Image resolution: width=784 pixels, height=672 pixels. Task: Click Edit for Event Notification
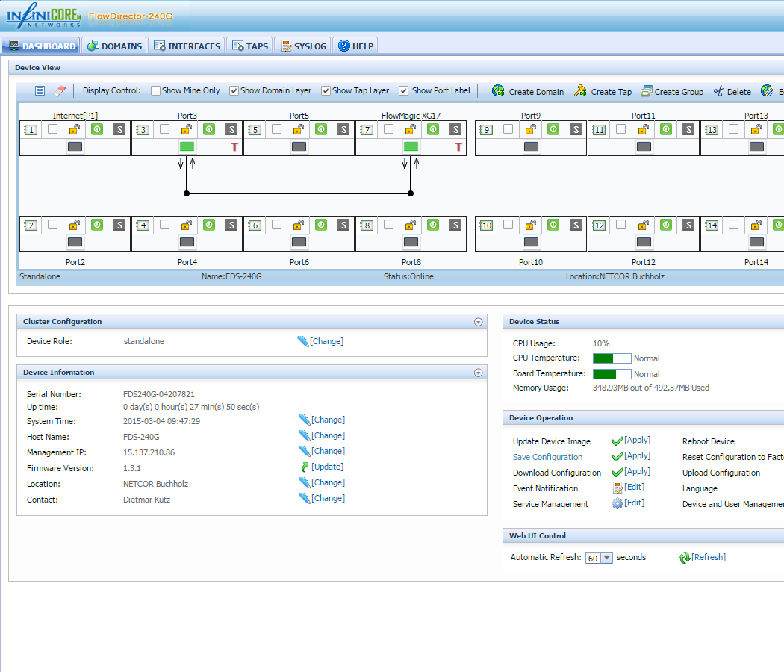coord(634,487)
